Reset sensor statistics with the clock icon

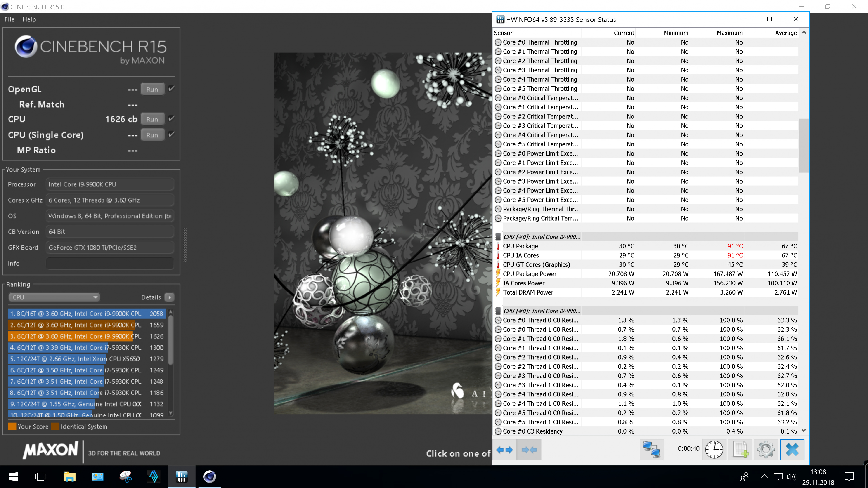click(714, 450)
